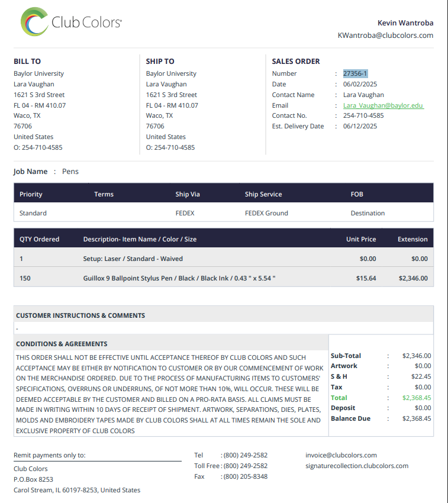Open the signaturecollection.clubcolors.com website text

point(357,466)
